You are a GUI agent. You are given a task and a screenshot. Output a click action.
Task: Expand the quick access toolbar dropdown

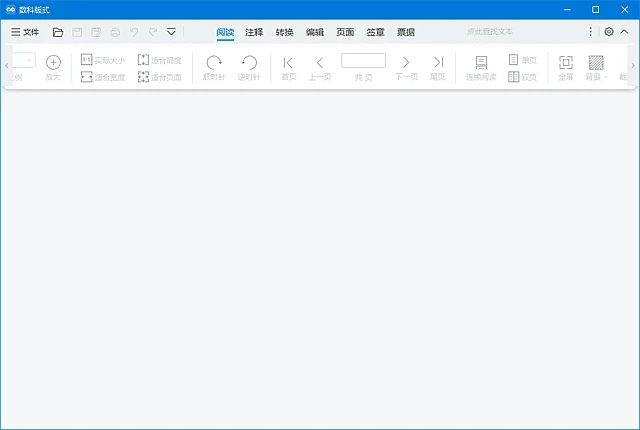point(171,32)
